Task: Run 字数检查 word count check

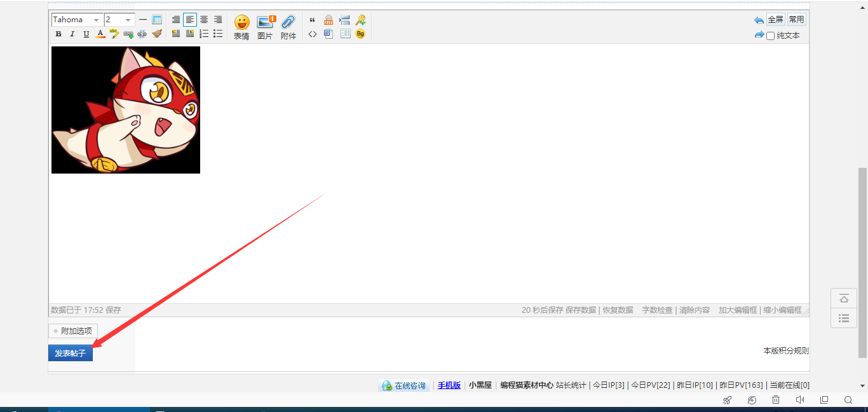Action: pos(657,310)
